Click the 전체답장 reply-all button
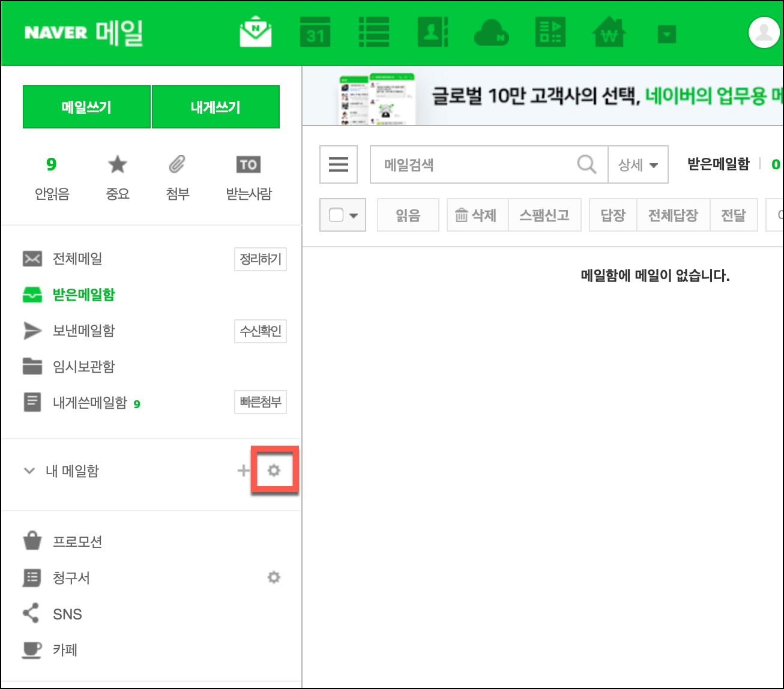The width and height of the screenshot is (784, 689). 674,215
